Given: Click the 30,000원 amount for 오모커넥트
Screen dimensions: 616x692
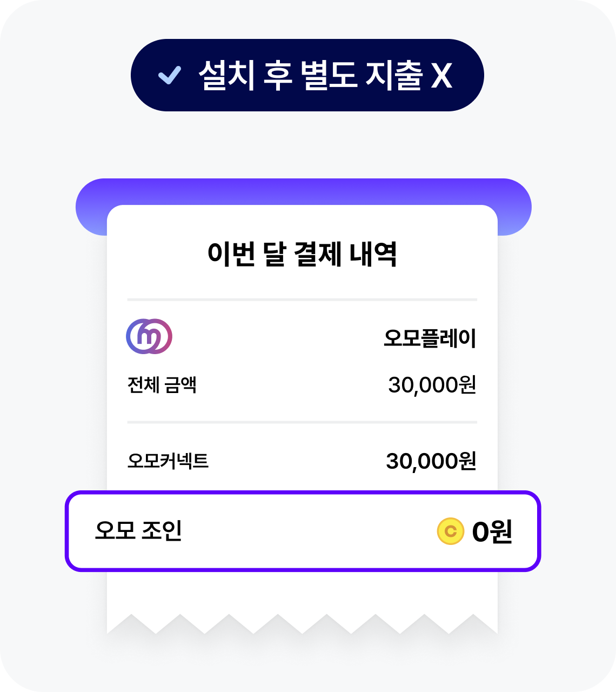Looking at the screenshot, I should (431, 461).
